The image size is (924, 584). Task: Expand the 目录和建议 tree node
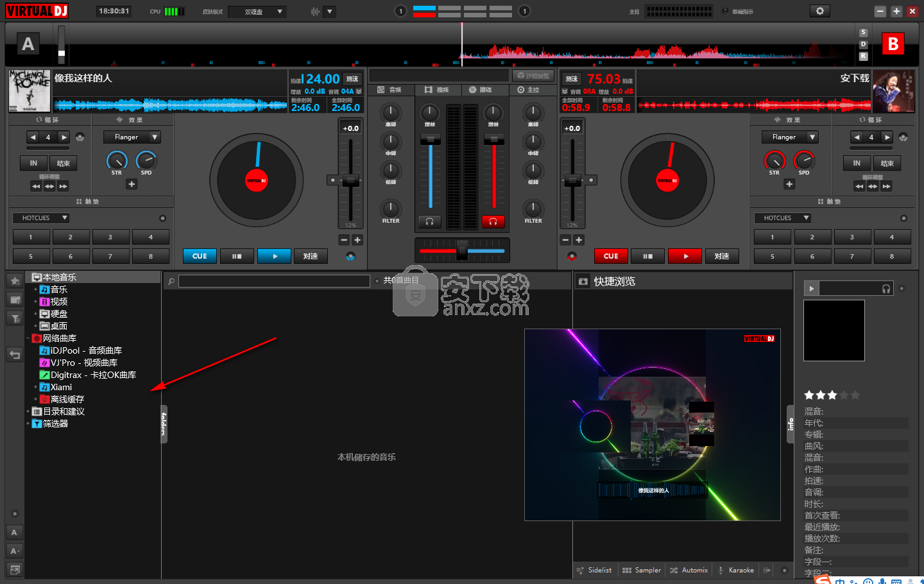28,411
